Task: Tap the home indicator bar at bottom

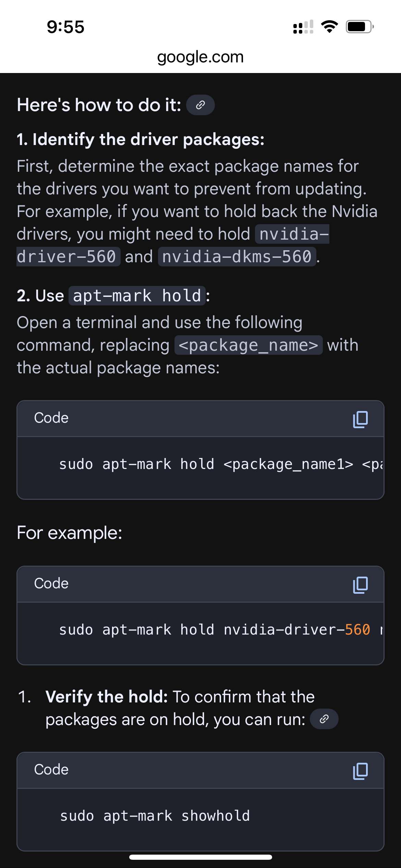Action: pos(200,857)
